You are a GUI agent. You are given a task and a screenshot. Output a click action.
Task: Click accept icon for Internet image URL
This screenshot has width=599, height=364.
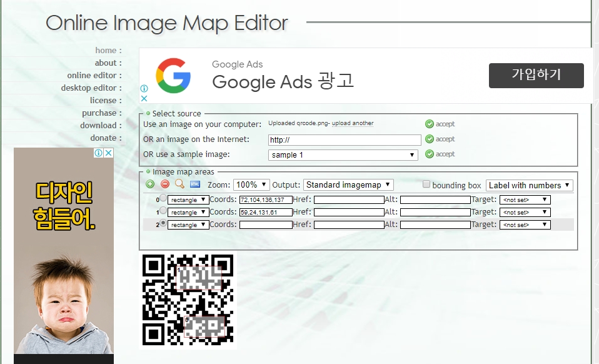(430, 139)
